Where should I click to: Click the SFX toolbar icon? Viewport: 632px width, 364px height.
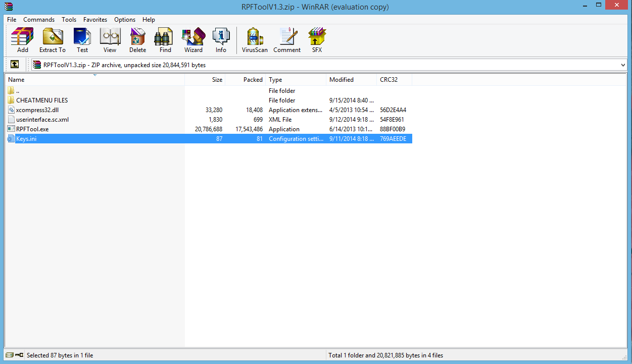tap(317, 36)
